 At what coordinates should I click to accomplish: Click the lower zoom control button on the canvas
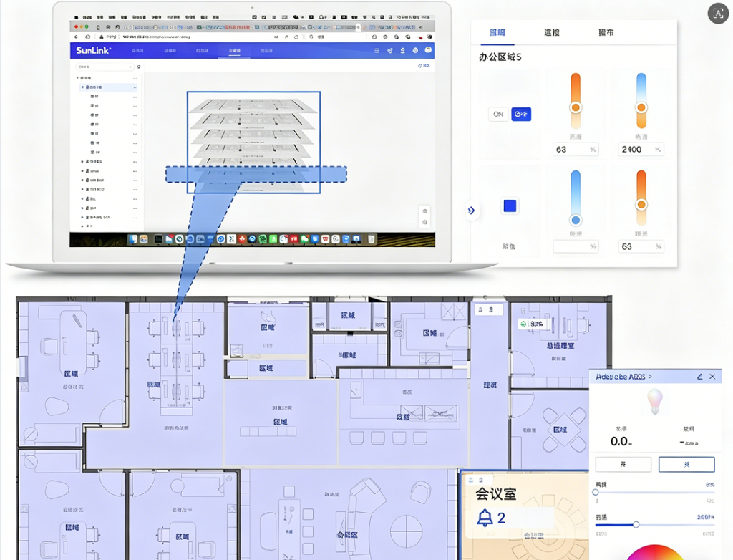424,222
